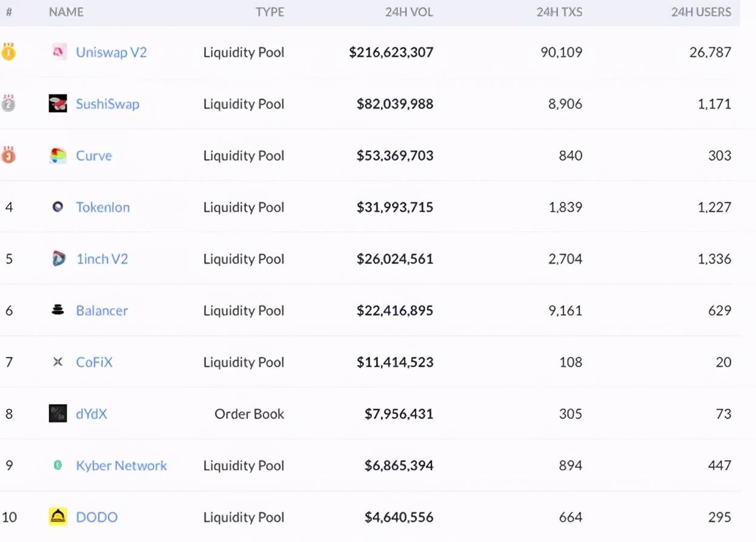Image resolution: width=756 pixels, height=542 pixels.
Task: Select the $26,024,561 volume value
Action: [395, 259]
